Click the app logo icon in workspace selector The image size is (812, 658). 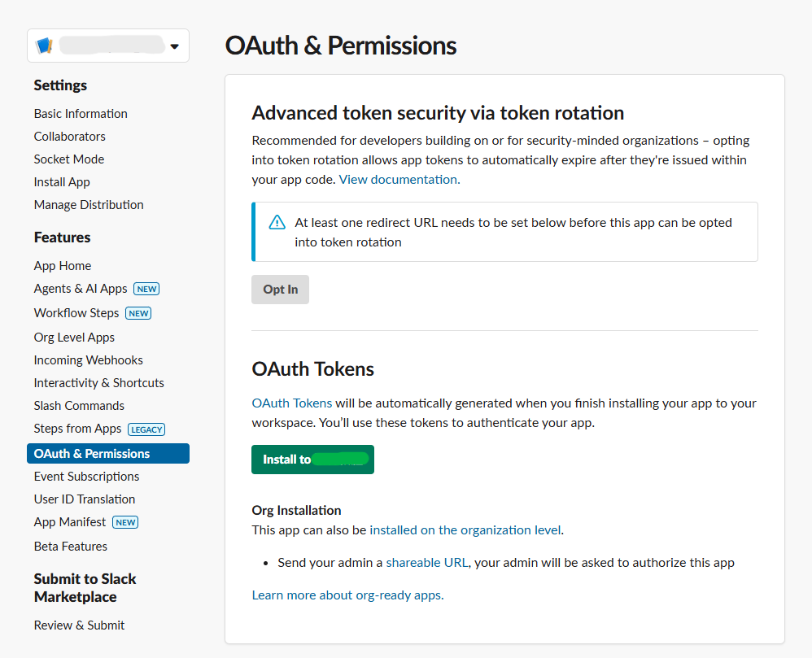(45, 46)
